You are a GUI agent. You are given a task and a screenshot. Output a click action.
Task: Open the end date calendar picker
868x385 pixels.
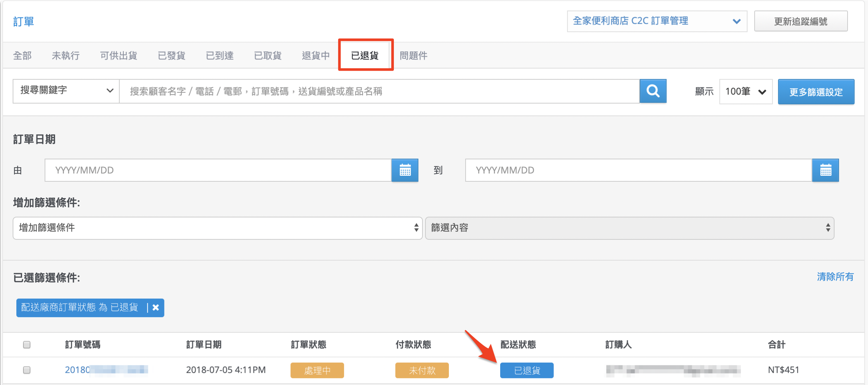(825, 170)
